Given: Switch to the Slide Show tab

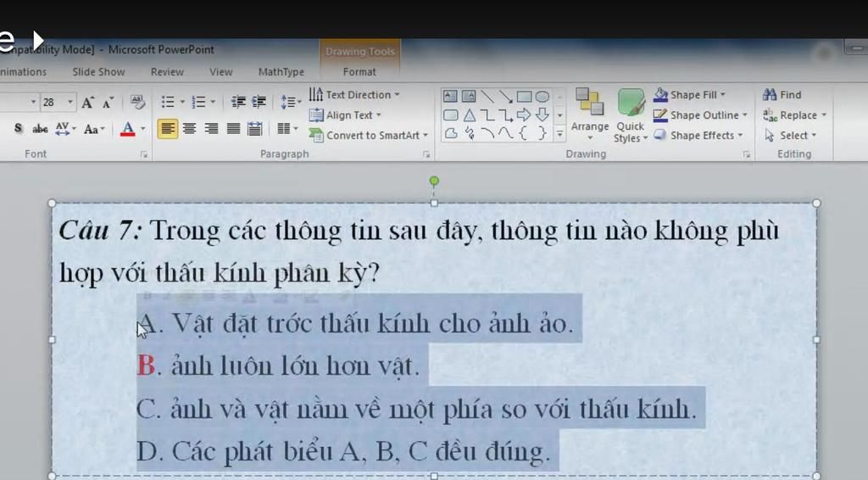Looking at the screenshot, I should point(98,72).
